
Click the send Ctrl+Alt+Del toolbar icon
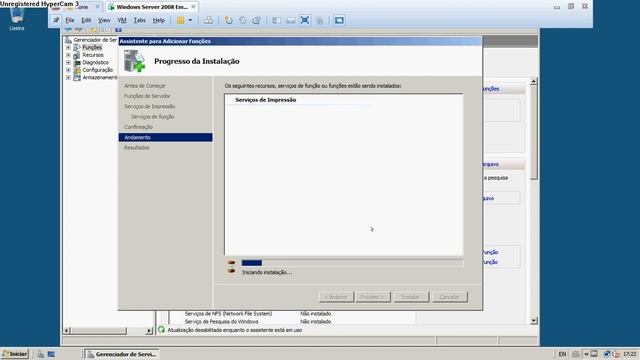tap(208, 20)
